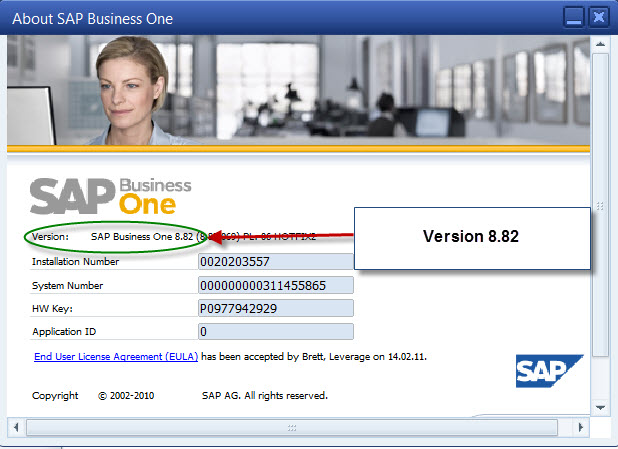
Task: Click the horizontal scrollbar left arrow
Action: point(16,427)
